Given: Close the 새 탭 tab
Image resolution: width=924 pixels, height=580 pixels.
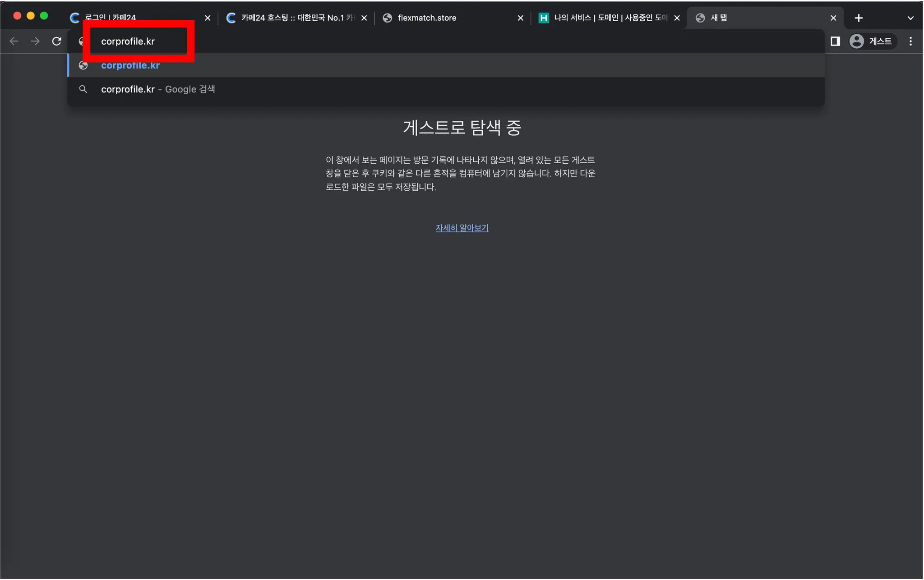Looking at the screenshot, I should [x=833, y=18].
